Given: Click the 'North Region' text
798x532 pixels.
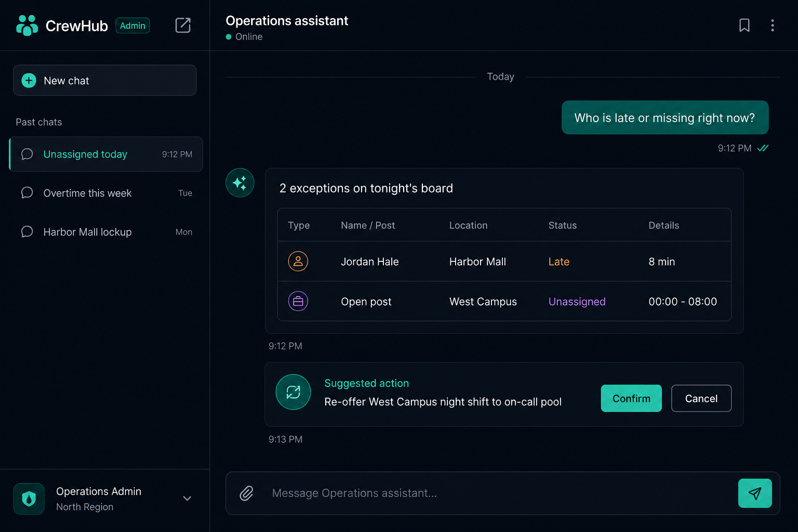Looking at the screenshot, I should pos(85,507).
